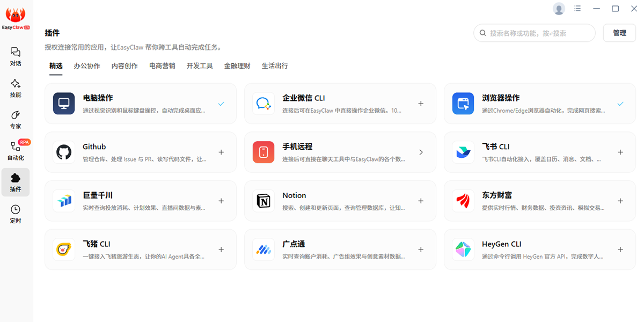The height and width of the screenshot is (322, 644).
Task: Select the 精选 featured tab
Action: click(x=56, y=66)
